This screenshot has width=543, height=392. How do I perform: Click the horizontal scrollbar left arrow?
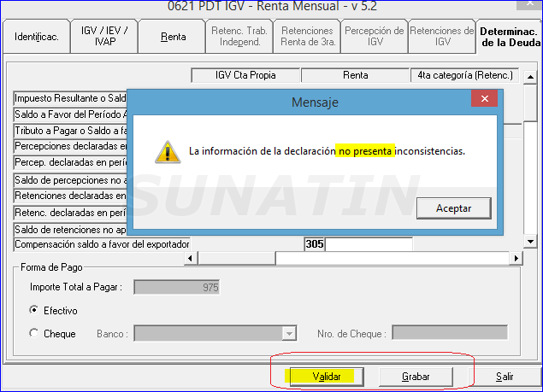click(x=191, y=258)
